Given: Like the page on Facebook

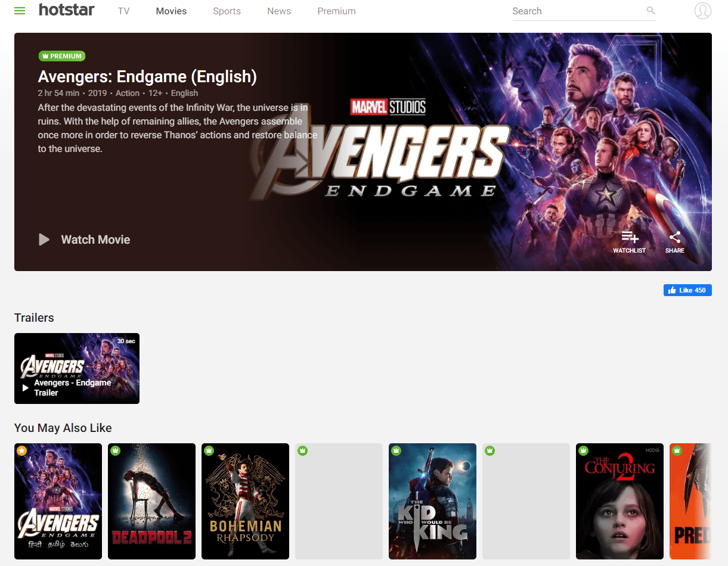Looking at the screenshot, I should [687, 290].
